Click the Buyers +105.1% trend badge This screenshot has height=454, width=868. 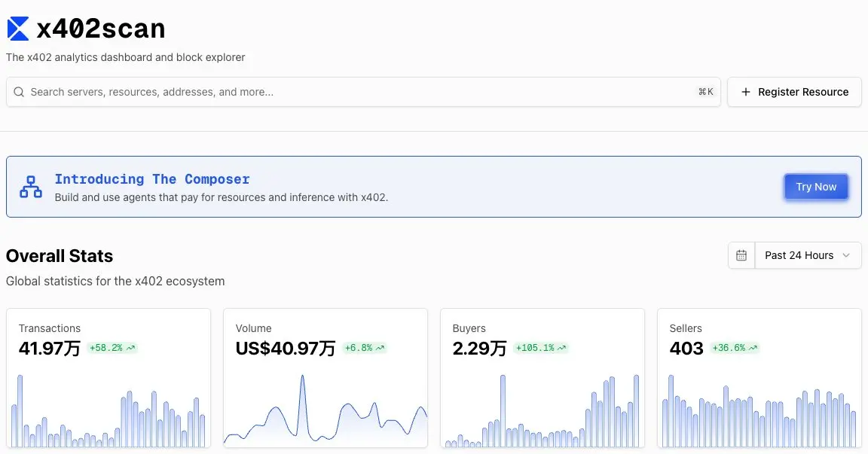(x=541, y=348)
